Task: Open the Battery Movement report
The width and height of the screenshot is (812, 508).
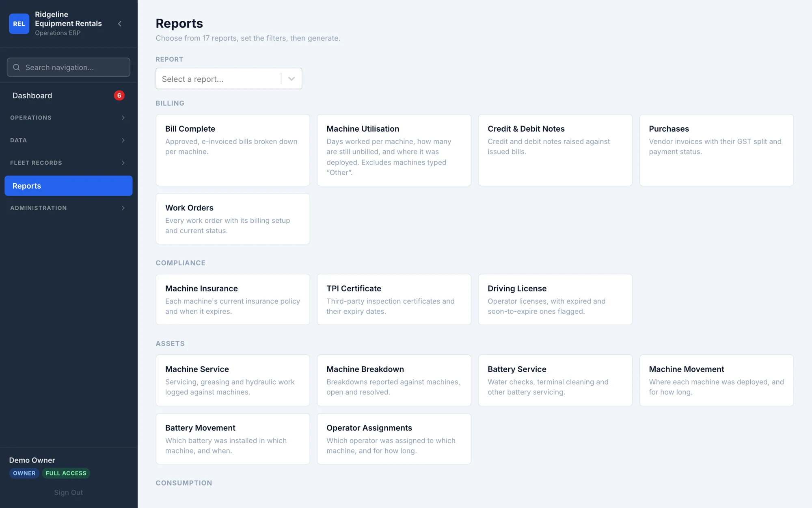Action: pyautogui.click(x=233, y=439)
